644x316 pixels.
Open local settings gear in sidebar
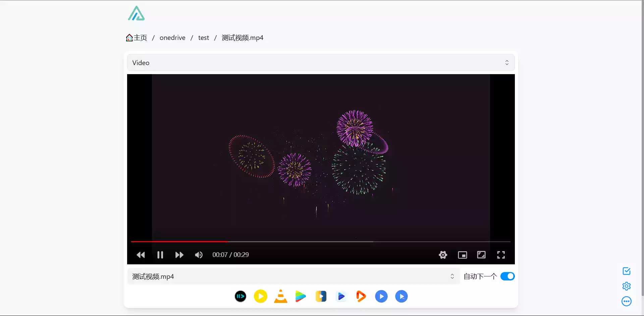point(626,286)
